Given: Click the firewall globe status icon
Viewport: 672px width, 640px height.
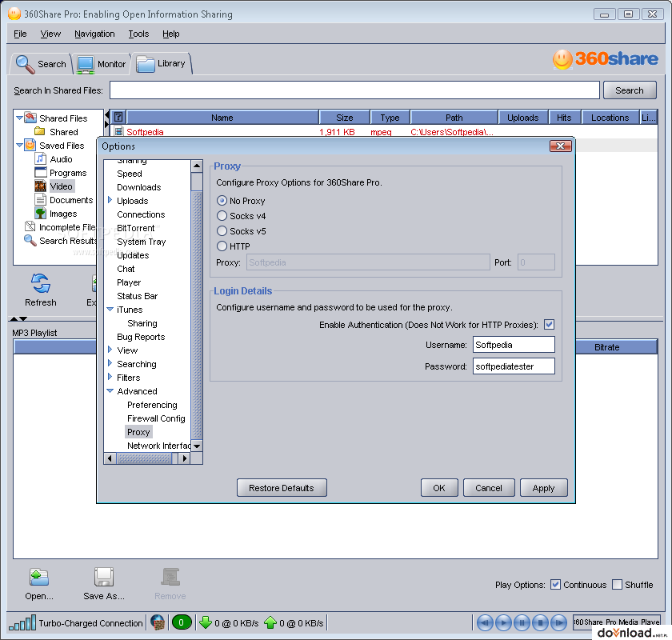Looking at the screenshot, I should click(x=158, y=622).
